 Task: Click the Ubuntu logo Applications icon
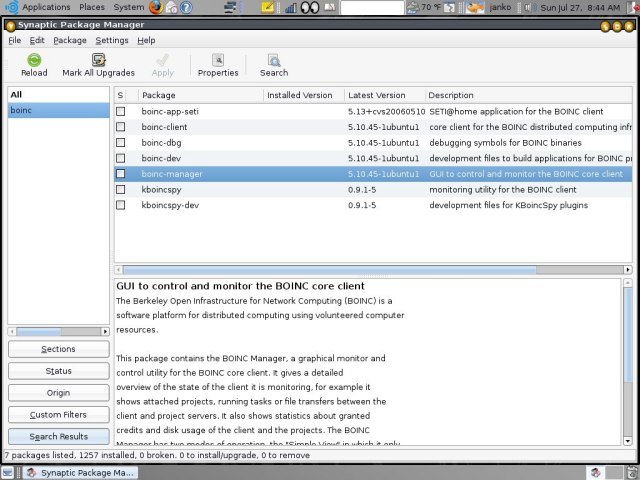pyautogui.click(x=11, y=7)
